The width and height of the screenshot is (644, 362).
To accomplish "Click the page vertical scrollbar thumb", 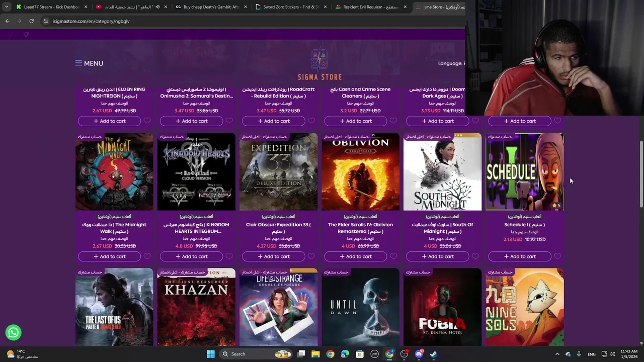I will [641, 173].
